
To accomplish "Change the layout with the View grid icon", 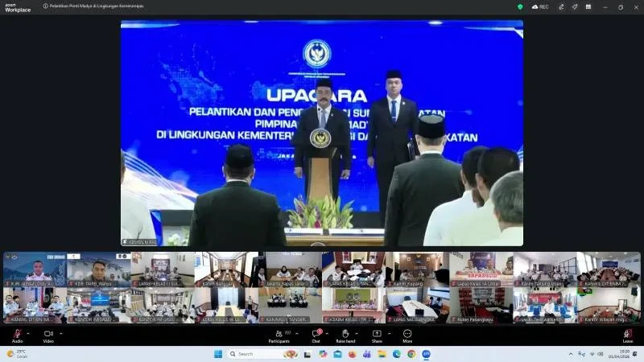I will point(588,7).
